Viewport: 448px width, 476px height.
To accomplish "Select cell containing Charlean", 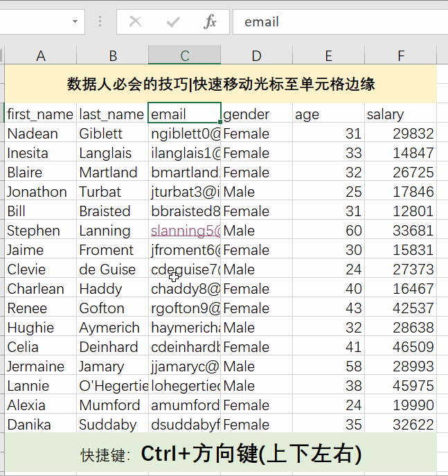I will click(41, 288).
